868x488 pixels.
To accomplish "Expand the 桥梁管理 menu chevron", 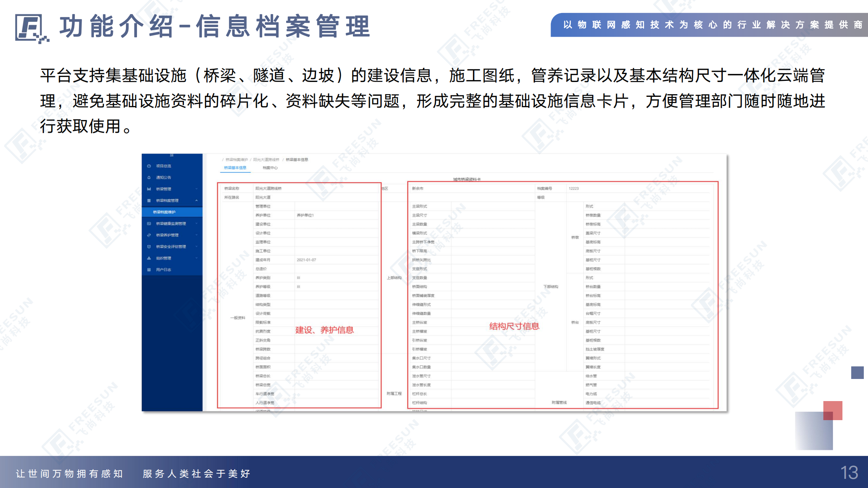I will click(196, 189).
